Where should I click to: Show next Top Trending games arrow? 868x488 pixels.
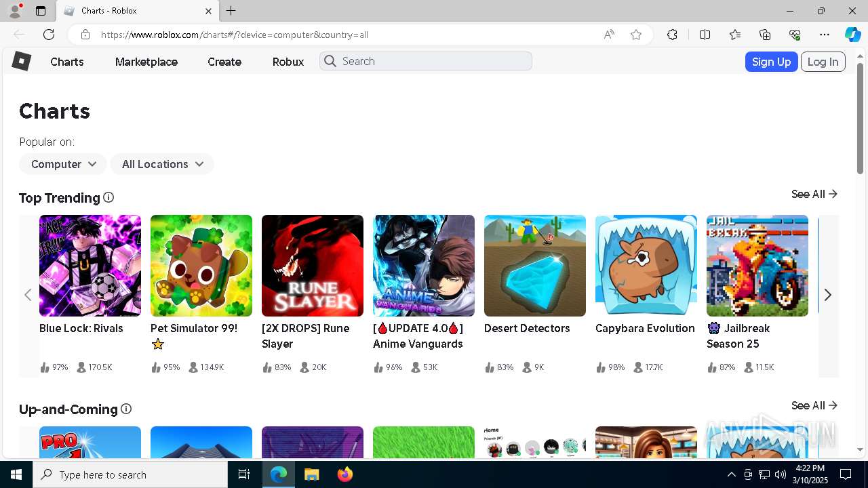(827, 295)
